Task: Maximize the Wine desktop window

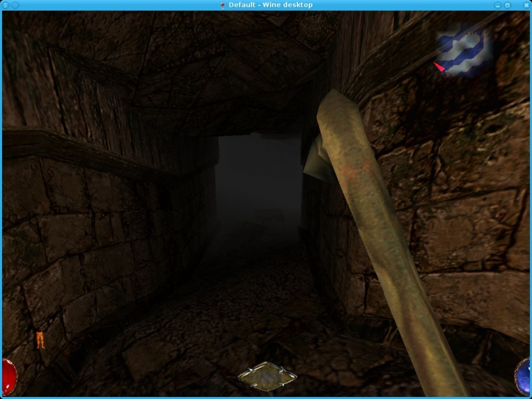Action: pyautogui.click(x=508, y=5)
